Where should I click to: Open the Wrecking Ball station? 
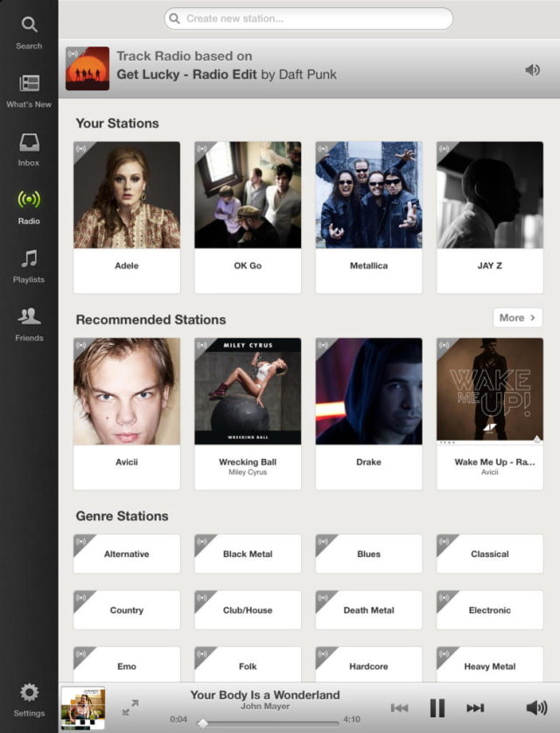[x=248, y=413]
